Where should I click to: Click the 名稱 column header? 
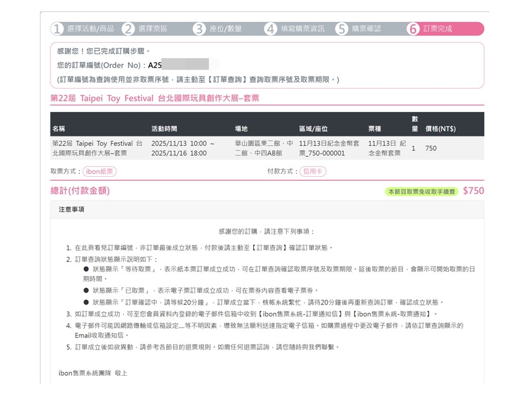59,129
